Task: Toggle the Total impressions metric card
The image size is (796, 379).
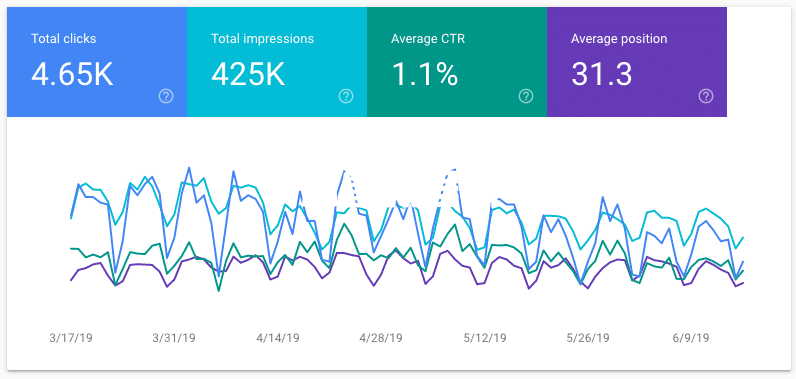Action: tap(277, 62)
